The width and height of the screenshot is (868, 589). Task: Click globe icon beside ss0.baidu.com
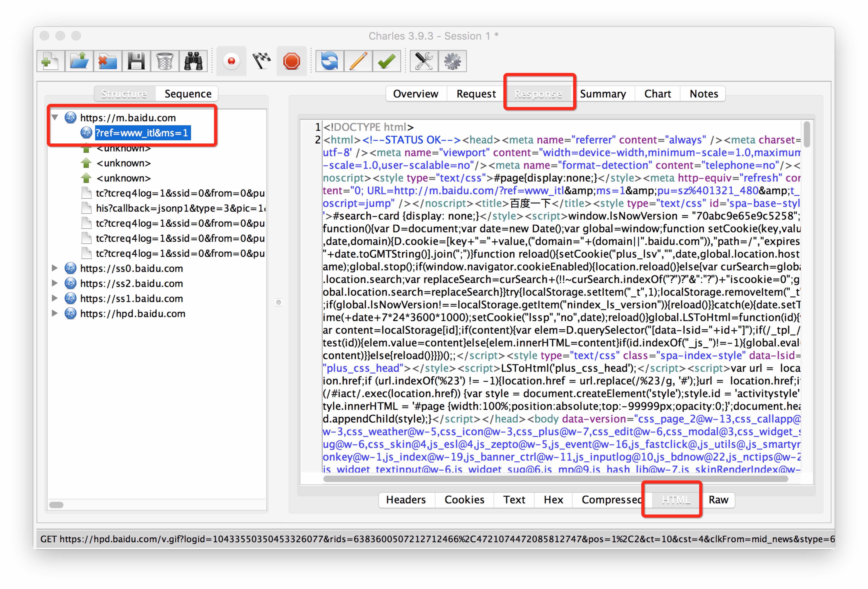tap(70, 268)
